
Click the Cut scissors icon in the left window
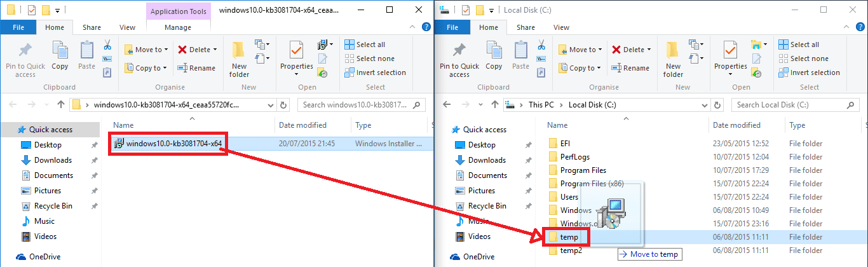(x=107, y=46)
